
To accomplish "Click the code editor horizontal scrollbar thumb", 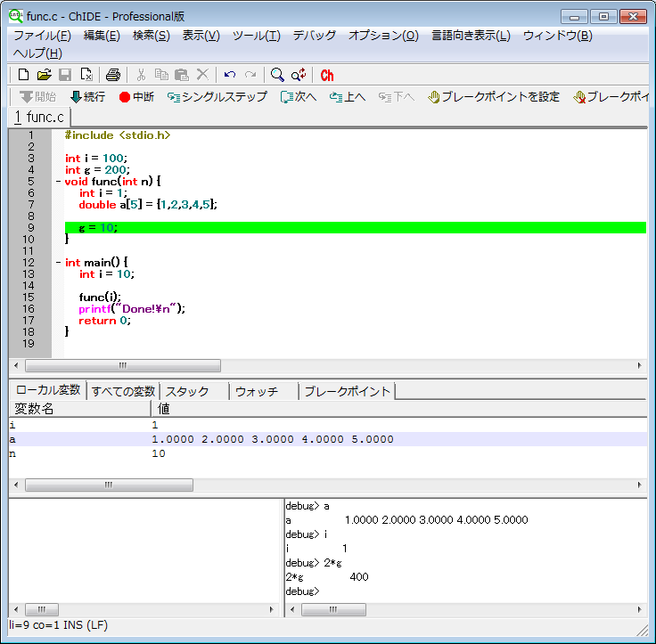I will (x=123, y=365).
